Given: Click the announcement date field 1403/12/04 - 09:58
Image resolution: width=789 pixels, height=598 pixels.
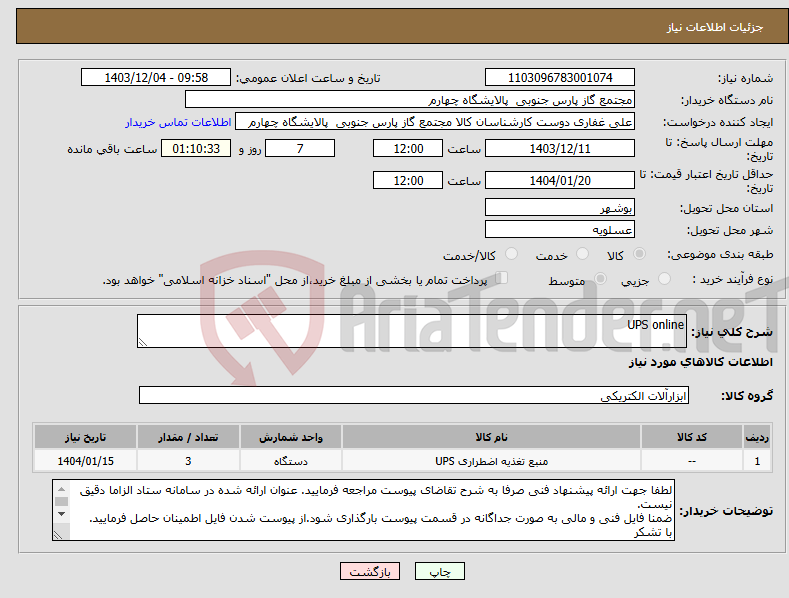Looking at the screenshot, I should 156,78.
